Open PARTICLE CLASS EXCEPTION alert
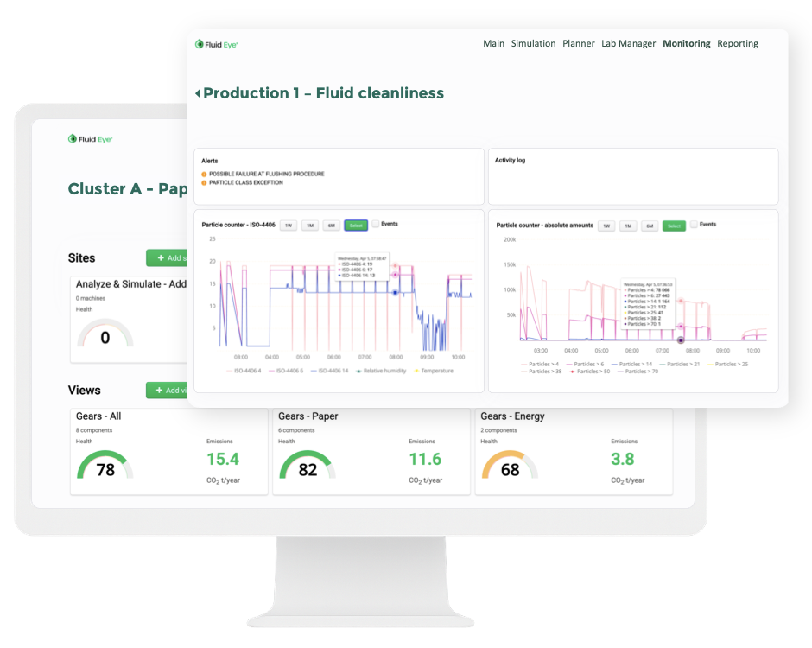 point(246,183)
